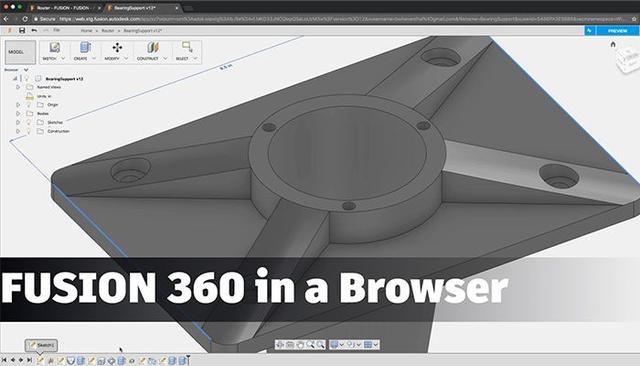640x366 pixels.
Task: Toggle lightbulb visibility of Sketches folder
Action: 29,122
